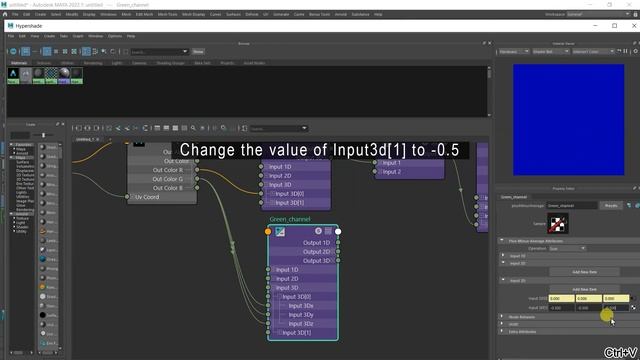Click the Green_channel tab in Property Editor

click(x=514, y=197)
